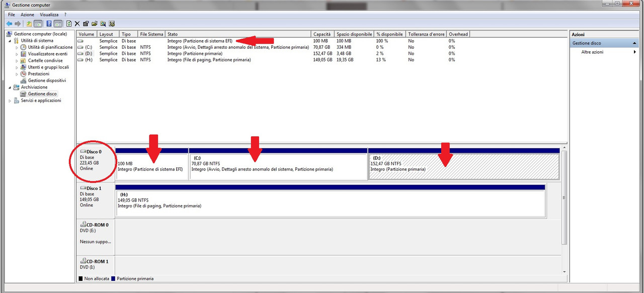Image resolution: width=644 pixels, height=293 pixels.
Task: Click the 334 MB free space cell
Action: click(x=344, y=47)
